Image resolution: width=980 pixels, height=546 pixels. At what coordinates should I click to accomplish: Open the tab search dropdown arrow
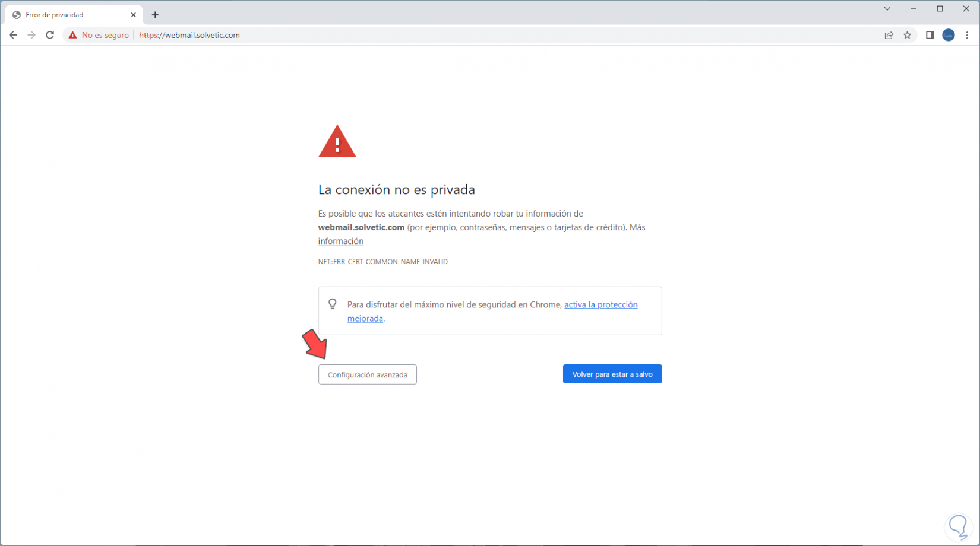tap(887, 9)
